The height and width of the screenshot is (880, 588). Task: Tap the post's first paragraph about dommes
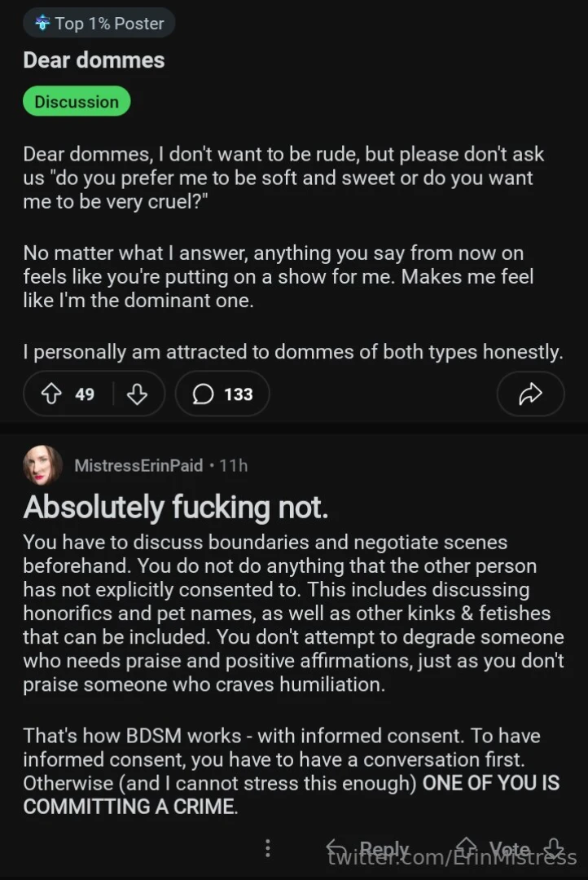[283, 178]
